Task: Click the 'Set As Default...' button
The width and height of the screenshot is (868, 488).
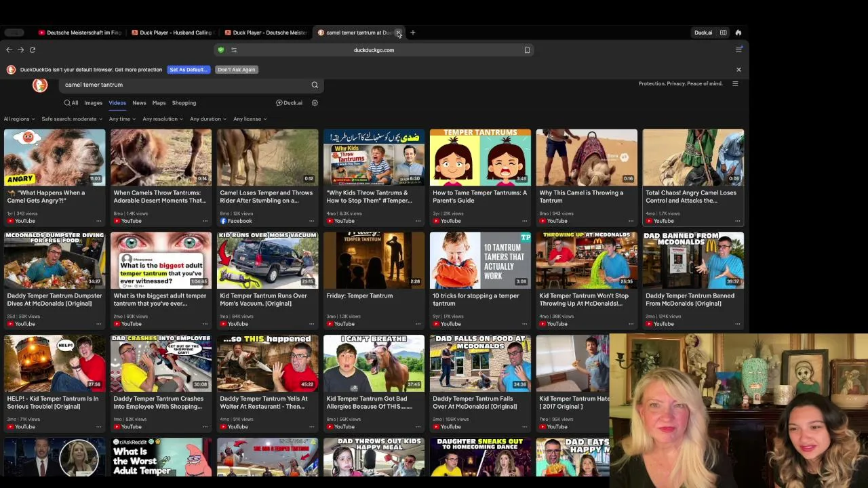Action: (x=189, y=69)
